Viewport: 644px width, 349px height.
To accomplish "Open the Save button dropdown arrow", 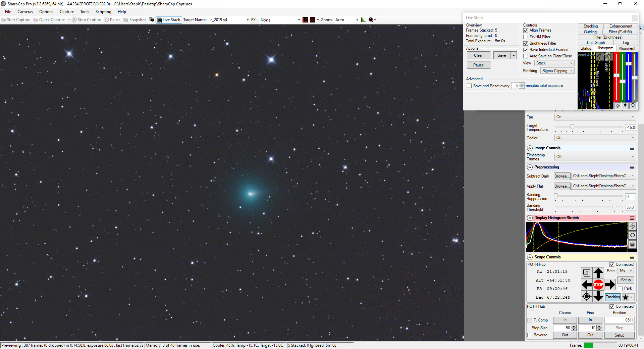I will [514, 55].
